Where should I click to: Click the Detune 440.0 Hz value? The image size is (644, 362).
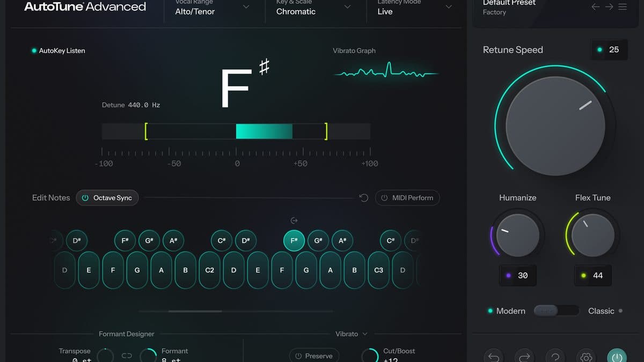(x=144, y=105)
